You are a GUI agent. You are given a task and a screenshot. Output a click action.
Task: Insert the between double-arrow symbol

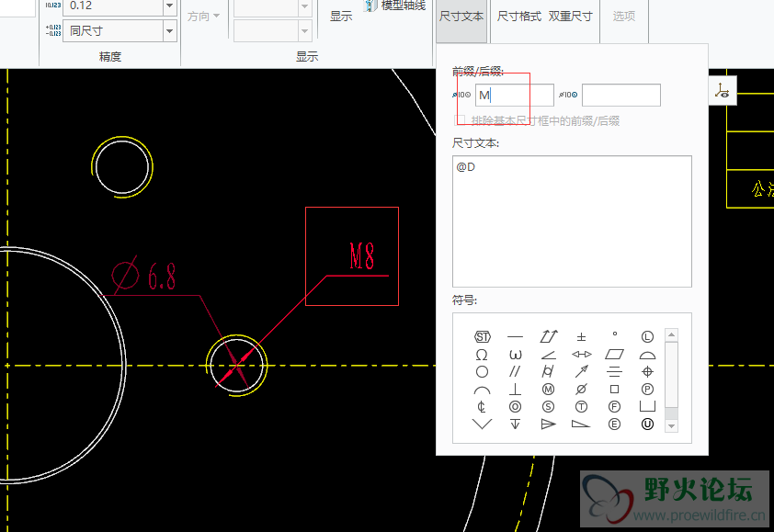pyautogui.click(x=582, y=355)
